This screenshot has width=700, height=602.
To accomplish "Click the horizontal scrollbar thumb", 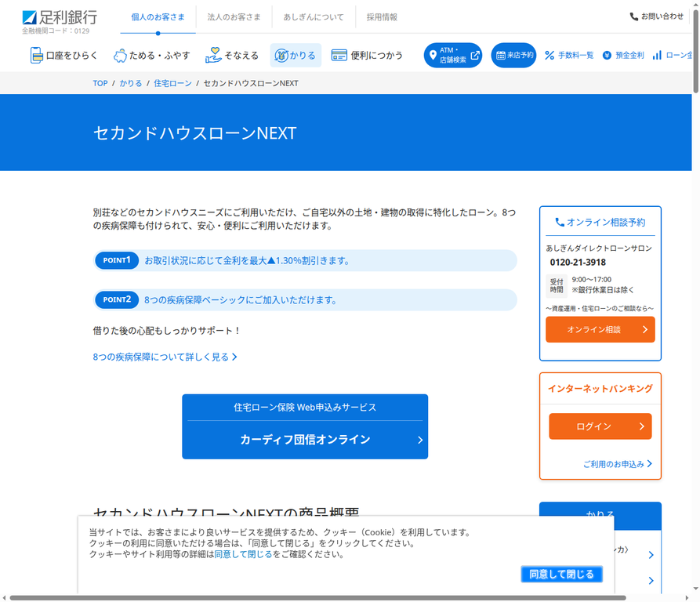I will pyautogui.click(x=317, y=597).
